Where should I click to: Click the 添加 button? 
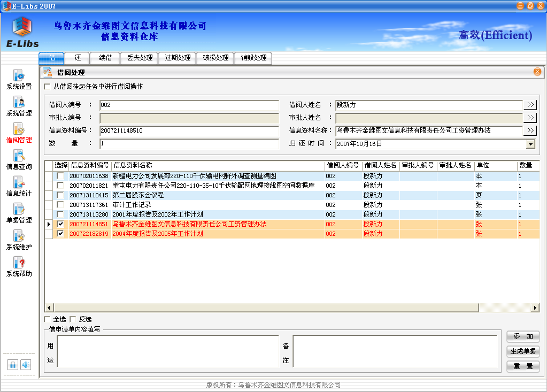[523, 336]
